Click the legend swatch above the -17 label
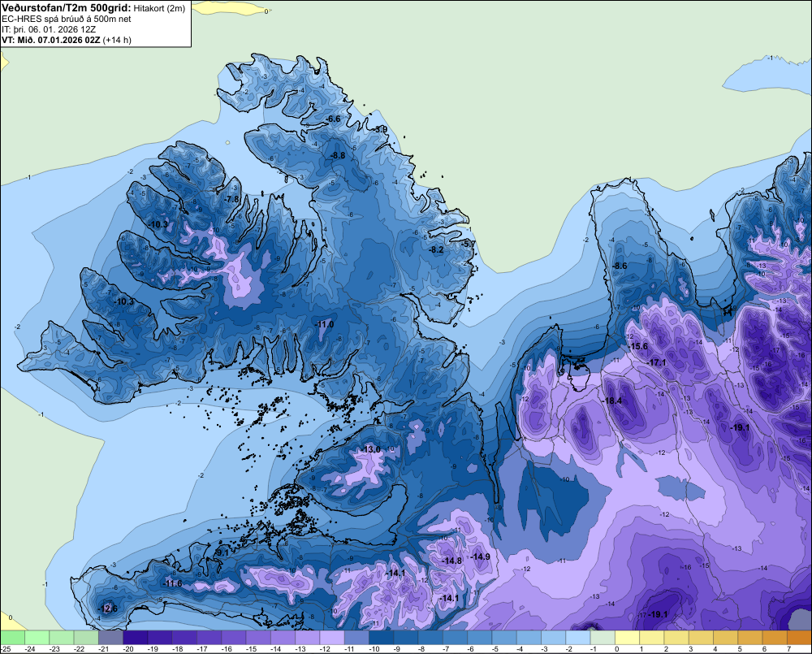The width and height of the screenshot is (812, 654). click(x=209, y=638)
